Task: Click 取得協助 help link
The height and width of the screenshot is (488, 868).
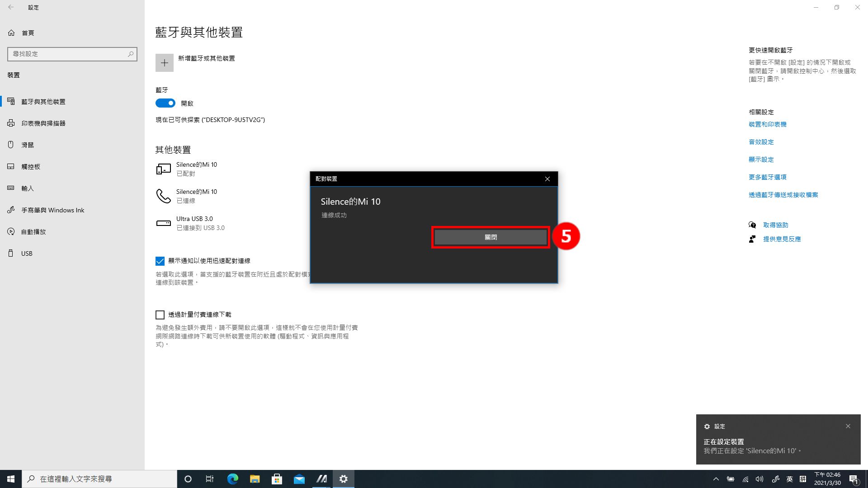Action: pos(775,225)
